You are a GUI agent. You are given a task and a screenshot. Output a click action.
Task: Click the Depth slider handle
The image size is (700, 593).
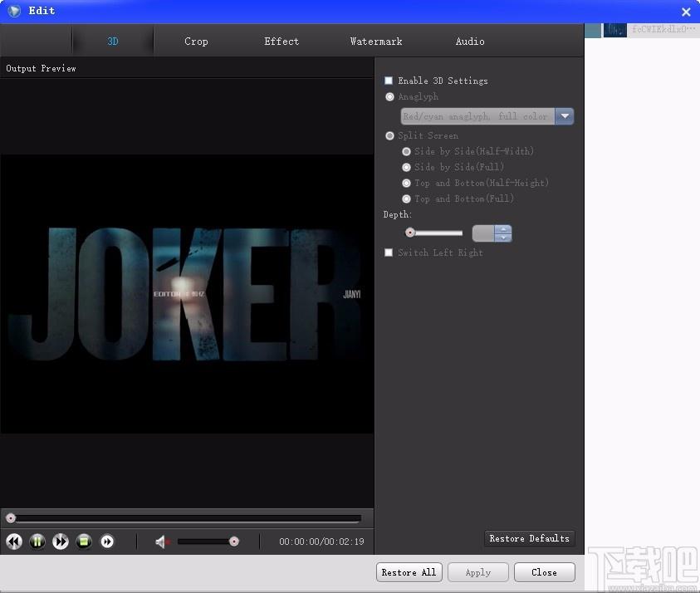pyautogui.click(x=410, y=233)
